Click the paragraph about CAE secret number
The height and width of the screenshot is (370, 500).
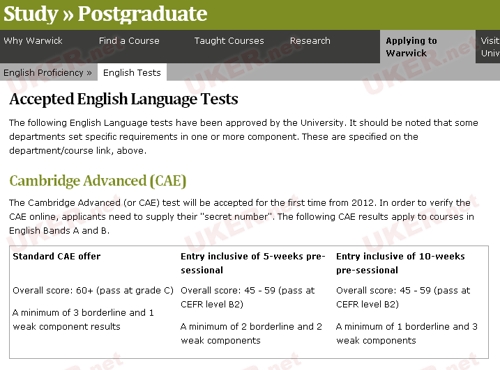(242, 217)
